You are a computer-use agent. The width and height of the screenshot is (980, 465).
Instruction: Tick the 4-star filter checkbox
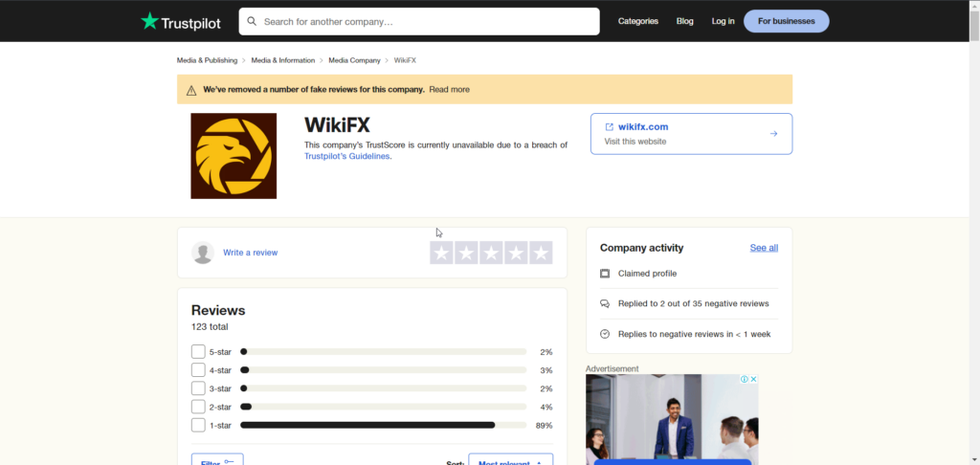click(x=198, y=370)
